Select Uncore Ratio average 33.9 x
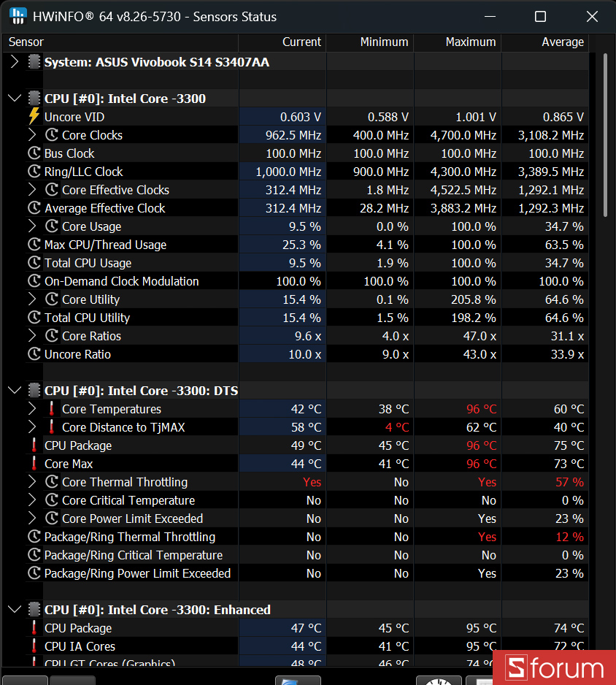The width and height of the screenshot is (616, 685). pyautogui.click(x=567, y=355)
